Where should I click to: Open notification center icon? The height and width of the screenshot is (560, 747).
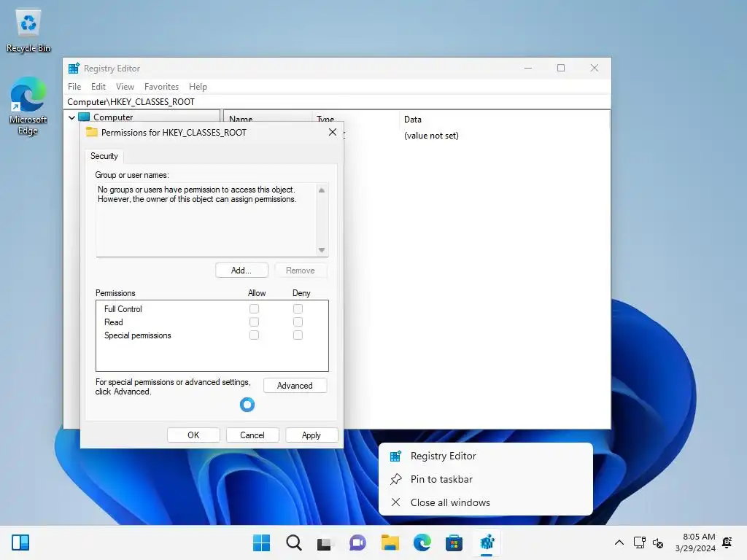tap(727, 542)
